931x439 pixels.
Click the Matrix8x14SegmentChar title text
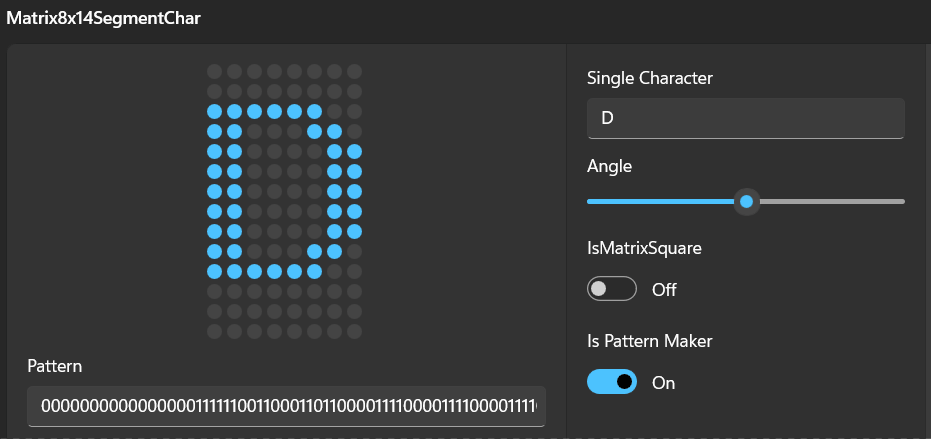tap(103, 18)
